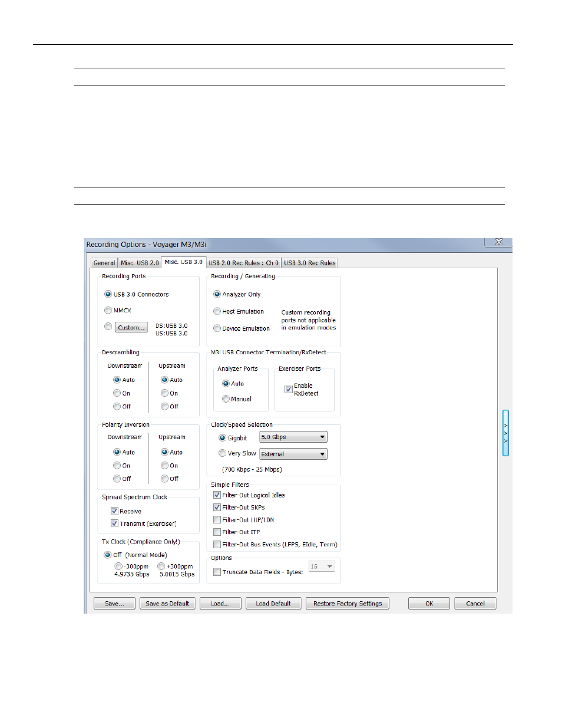Switch to the General tab
562x728 pixels.
point(104,263)
